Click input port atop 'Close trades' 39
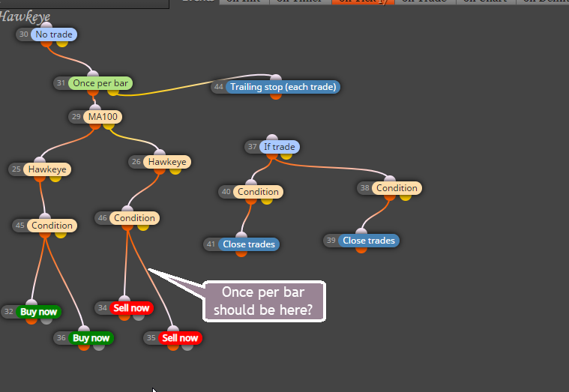Screen dimensions: 569x392 [361, 232]
